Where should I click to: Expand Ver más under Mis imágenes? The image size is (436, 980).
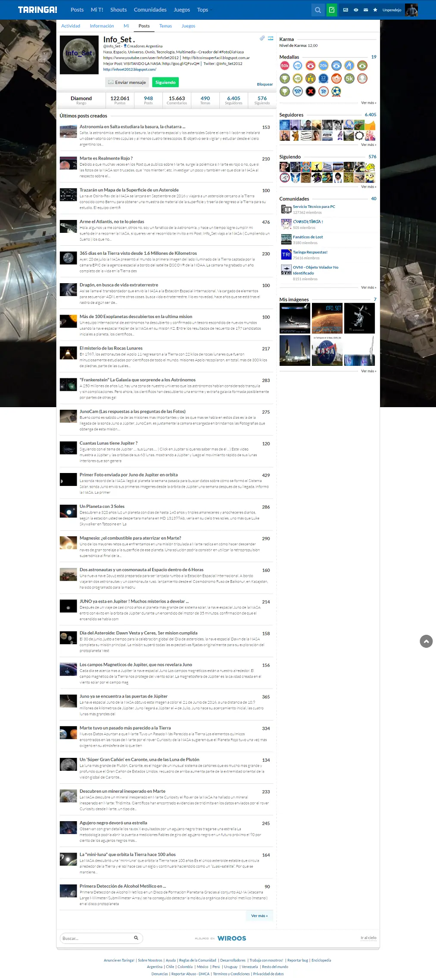click(x=368, y=371)
